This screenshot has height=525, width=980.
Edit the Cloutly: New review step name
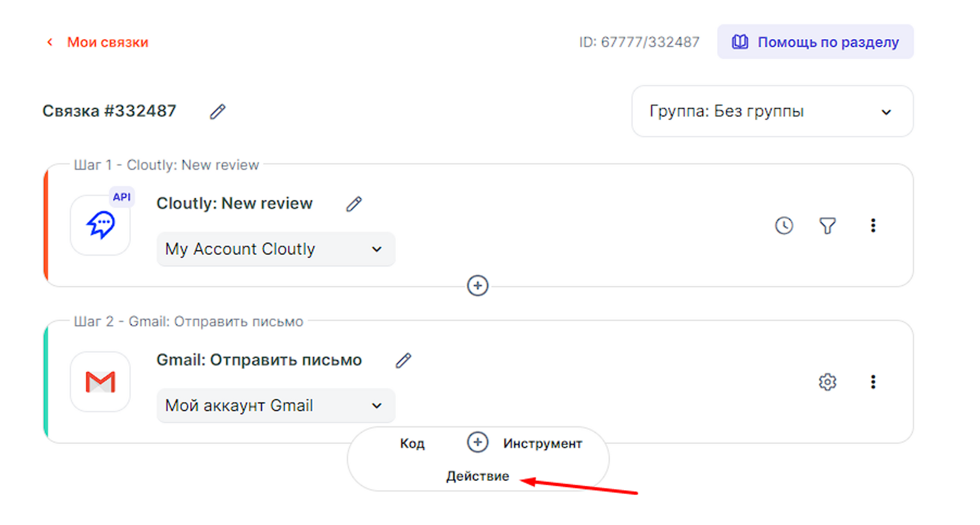coord(353,204)
